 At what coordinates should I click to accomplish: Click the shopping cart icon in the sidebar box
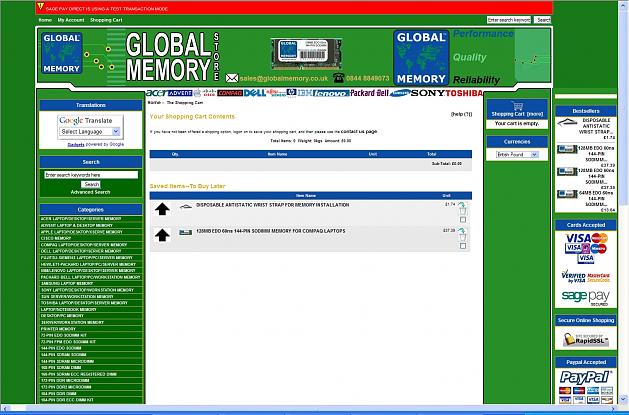tap(517, 106)
